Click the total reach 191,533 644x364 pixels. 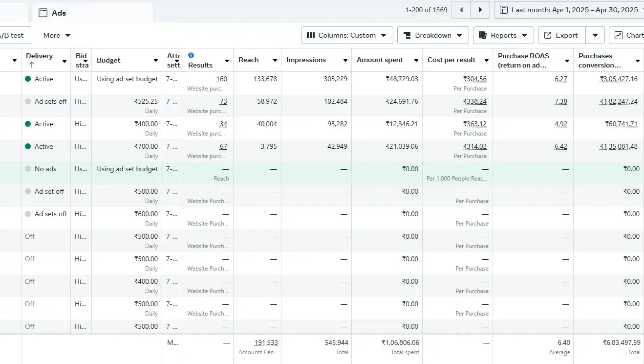266,342
